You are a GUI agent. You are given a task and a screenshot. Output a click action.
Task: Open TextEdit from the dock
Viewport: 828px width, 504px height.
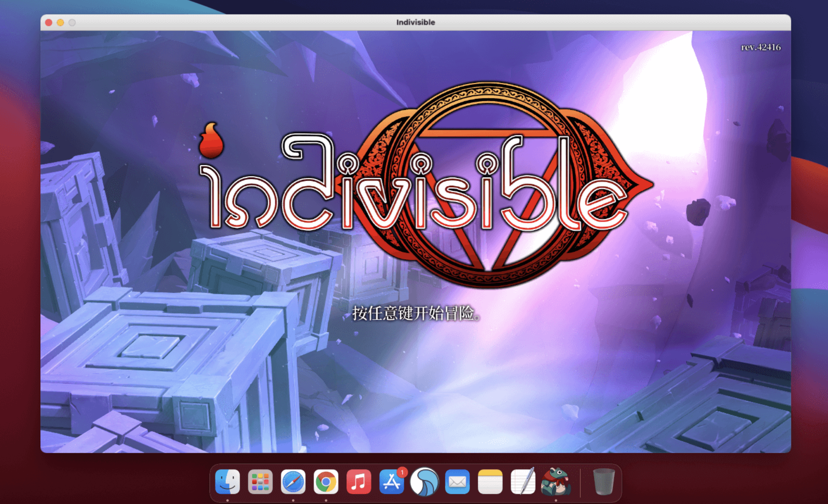point(523,482)
